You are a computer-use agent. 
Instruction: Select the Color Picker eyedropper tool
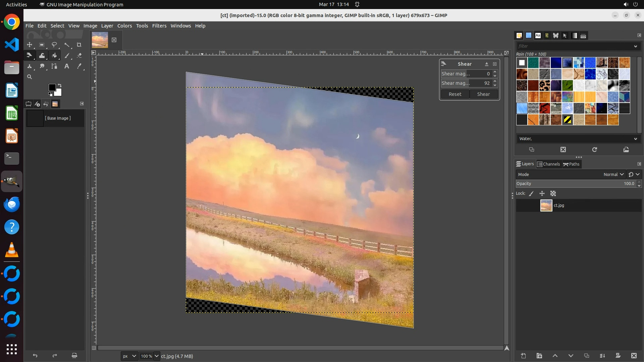(79, 66)
